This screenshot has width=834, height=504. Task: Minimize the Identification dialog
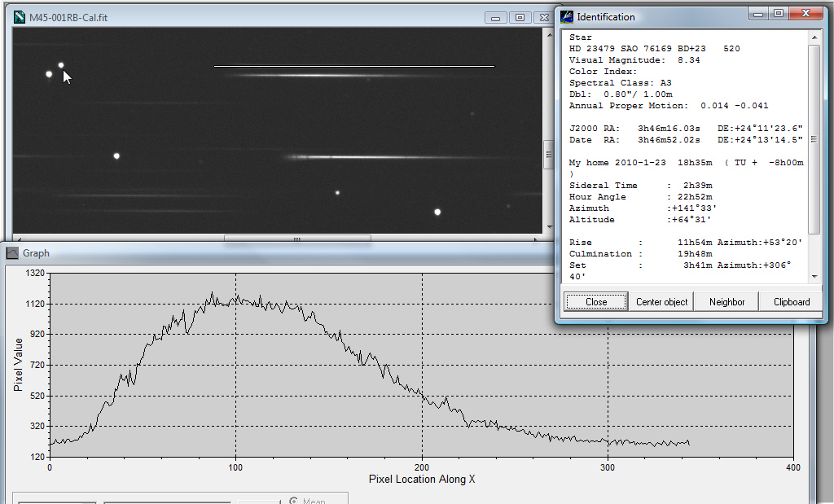[x=759, y=14]
